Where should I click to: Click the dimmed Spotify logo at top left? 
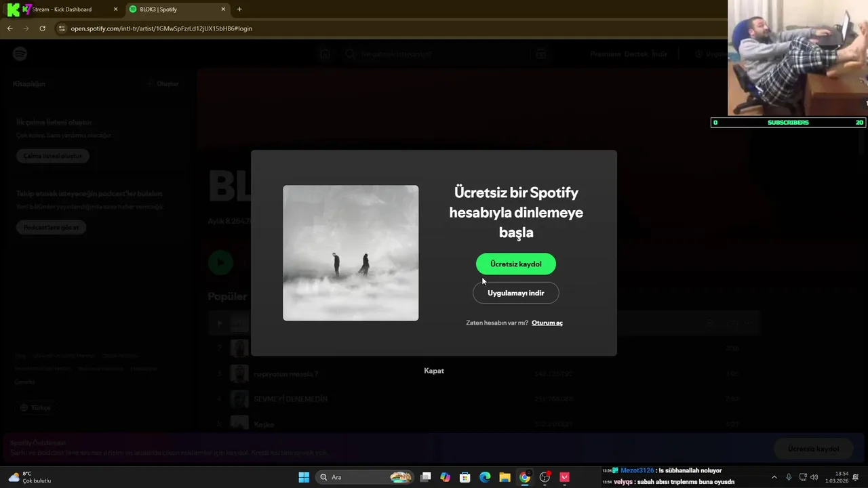tap(20, 54)
